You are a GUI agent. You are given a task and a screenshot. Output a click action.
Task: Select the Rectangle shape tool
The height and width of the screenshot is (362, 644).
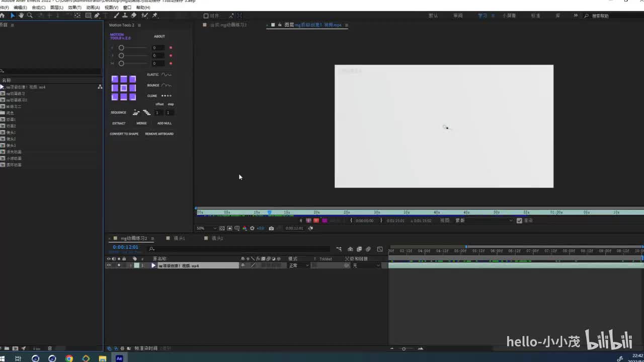pos(88,16)
